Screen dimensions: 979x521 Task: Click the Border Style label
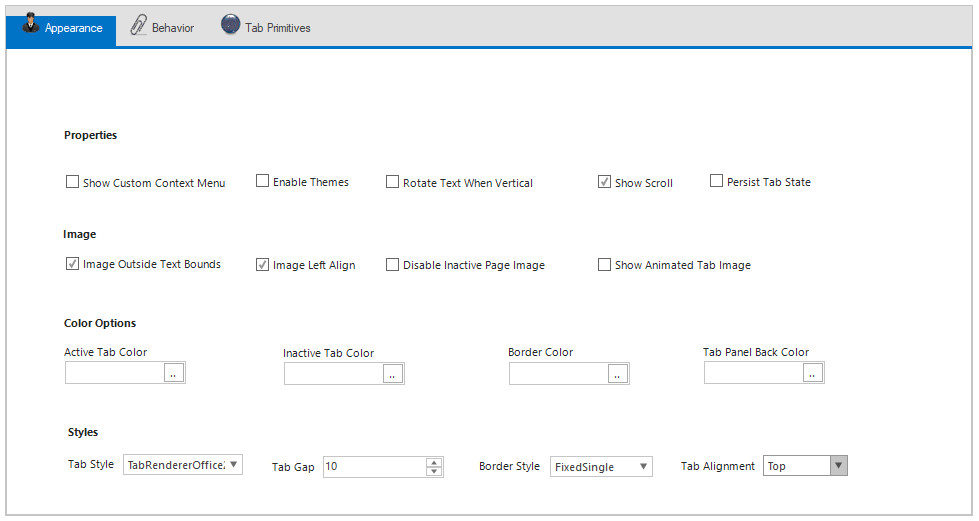click(x=509, y=466)
